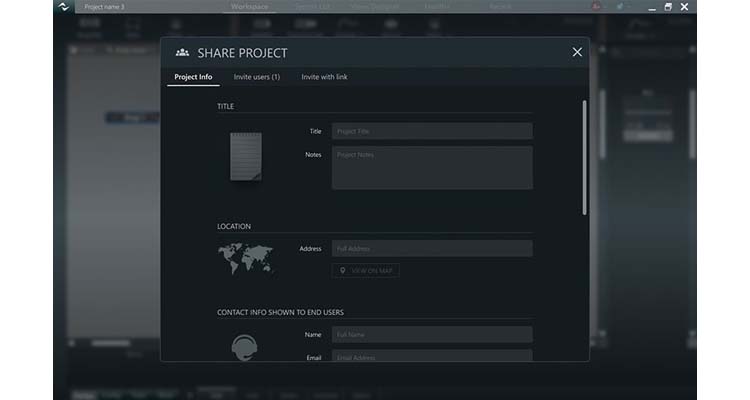Viewport: 750px width, 400px height.
Task: Click the people icon beside Share Project
Action: [x=182, y=53]
